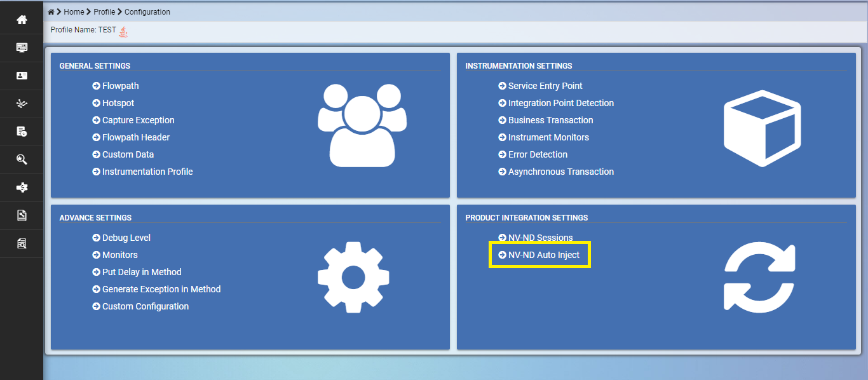This screenshot has width=868, height=380.
Task: Open the Home icon in the left sidebar
Action: tap(22, 20)
